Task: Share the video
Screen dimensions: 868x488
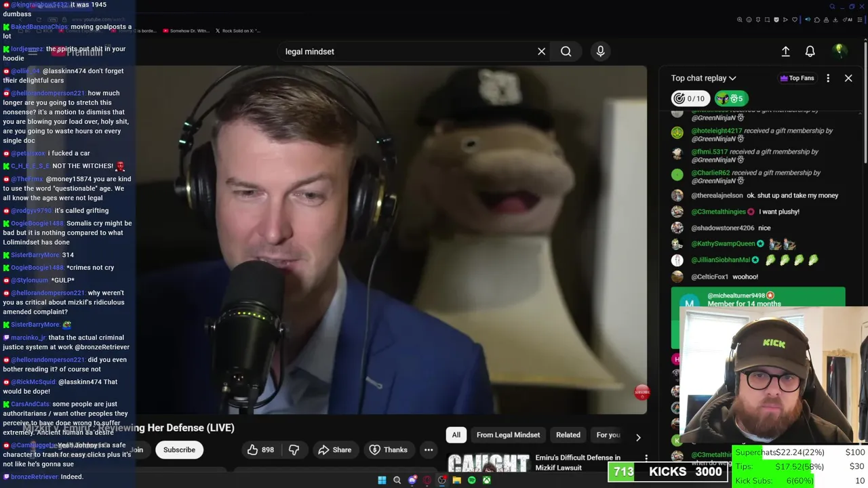Action: pyautogui.click(x=334, y=449)
